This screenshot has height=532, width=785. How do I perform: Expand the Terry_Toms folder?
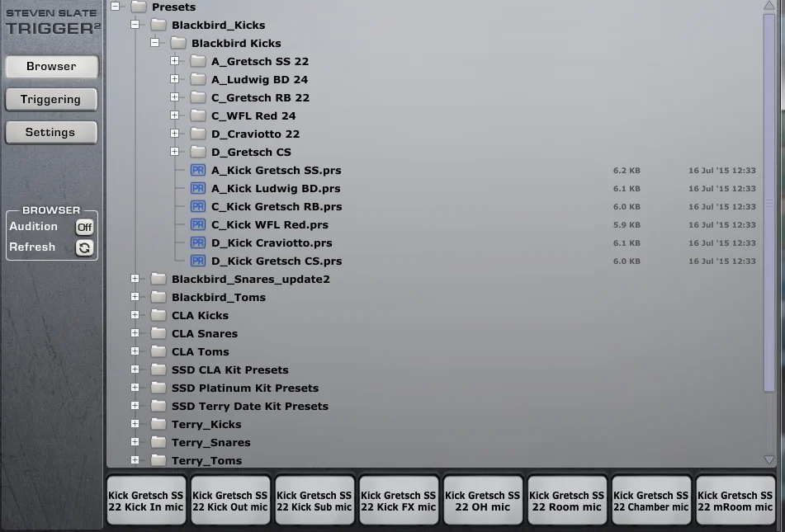coord(135,460)
